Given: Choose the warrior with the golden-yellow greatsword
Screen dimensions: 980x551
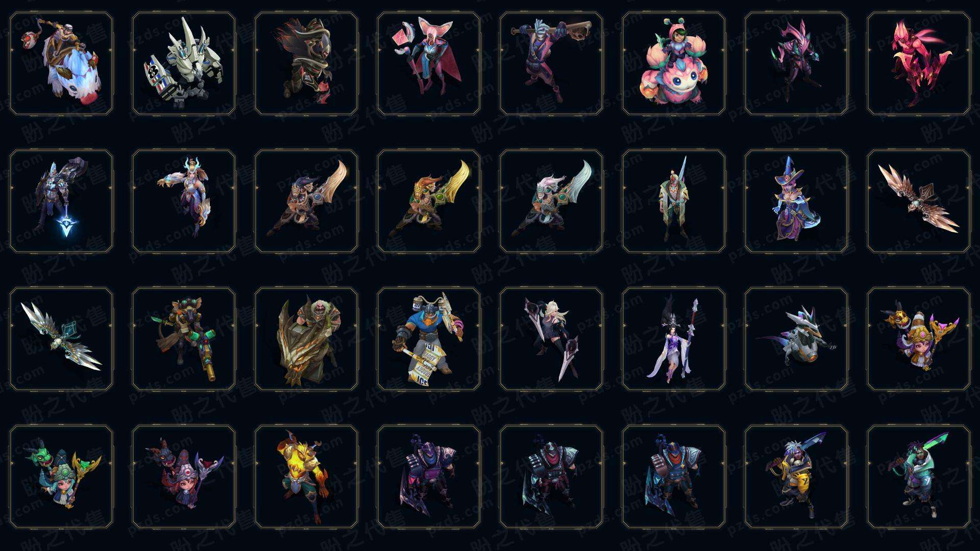Looking at the screenshot, I should point(429,201).
